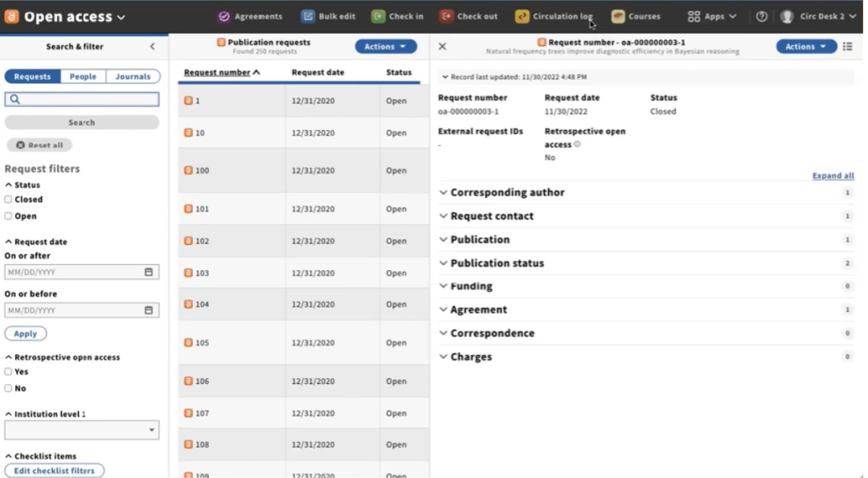Open the Bulk edit app icon

click(x=308, y=16)
